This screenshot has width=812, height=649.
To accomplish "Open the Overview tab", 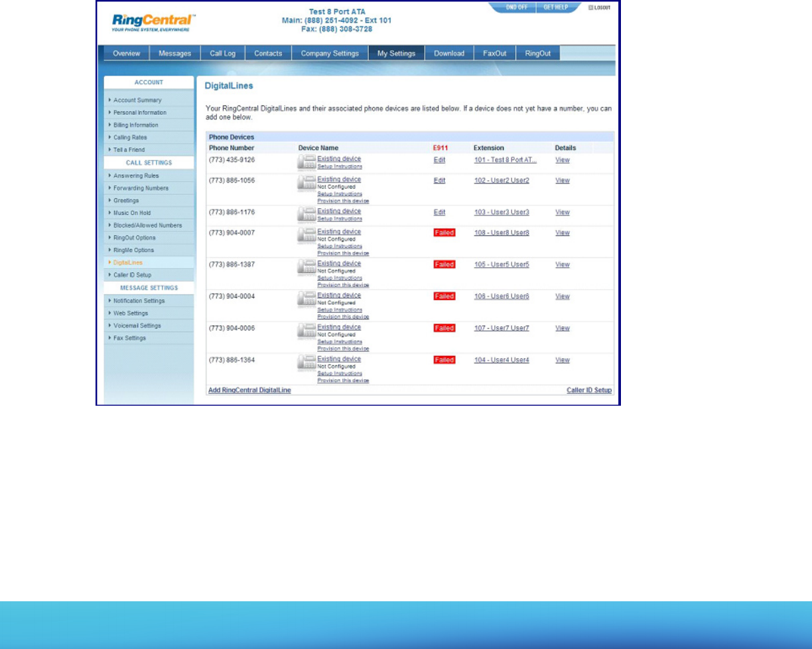I will [x=126, y=54].
